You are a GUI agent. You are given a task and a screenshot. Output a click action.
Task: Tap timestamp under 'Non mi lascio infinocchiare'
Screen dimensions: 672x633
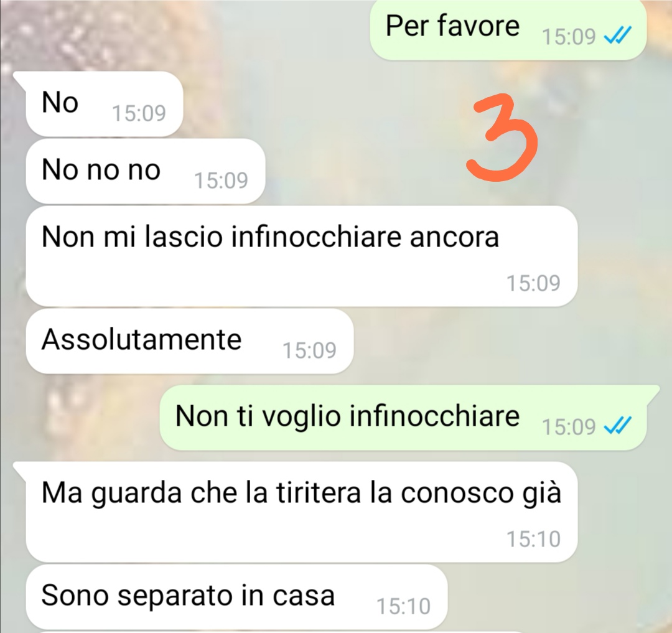tap(534, 283)
